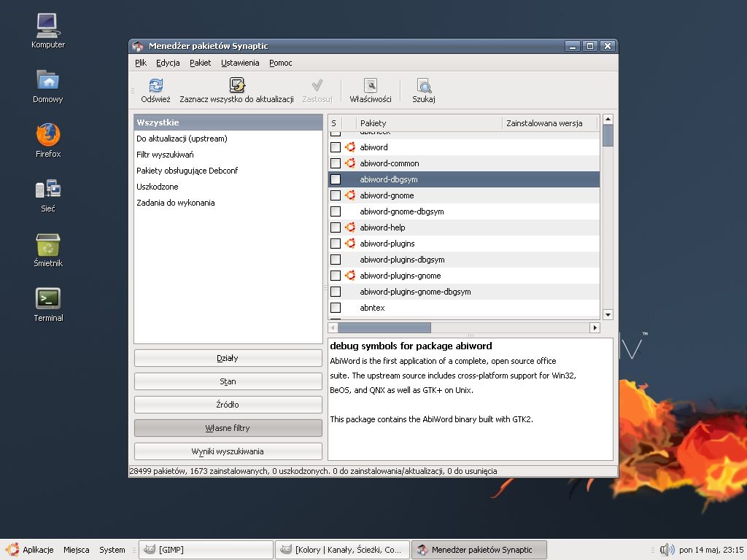Click the clock showing pon 14 maj, 23:15
747x560 pixels.
tap(711, 550)
